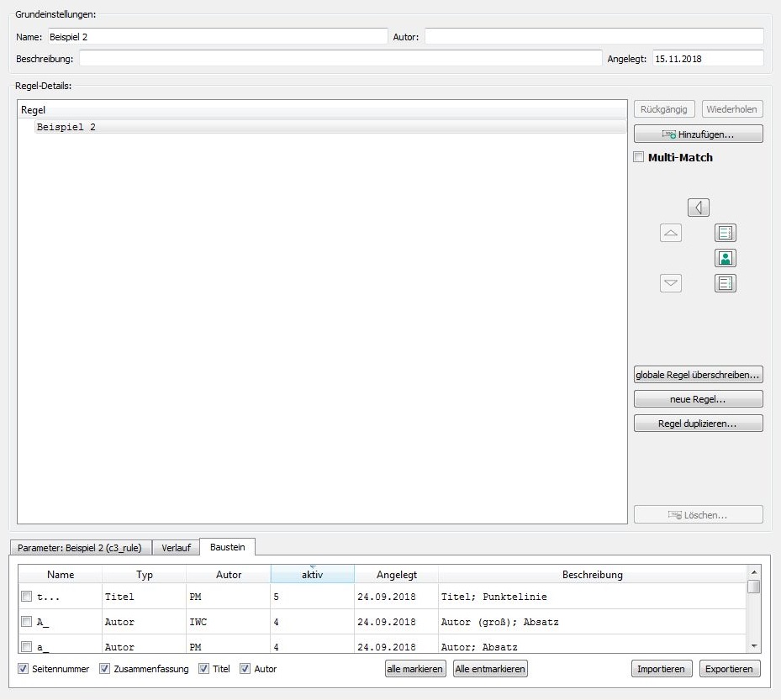Click the table scrollbar up arrow

[753, 572]
